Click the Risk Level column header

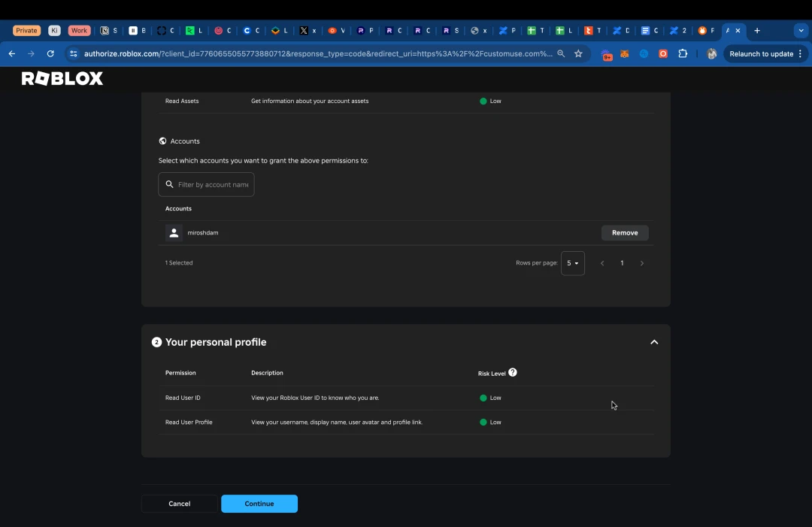492,374
